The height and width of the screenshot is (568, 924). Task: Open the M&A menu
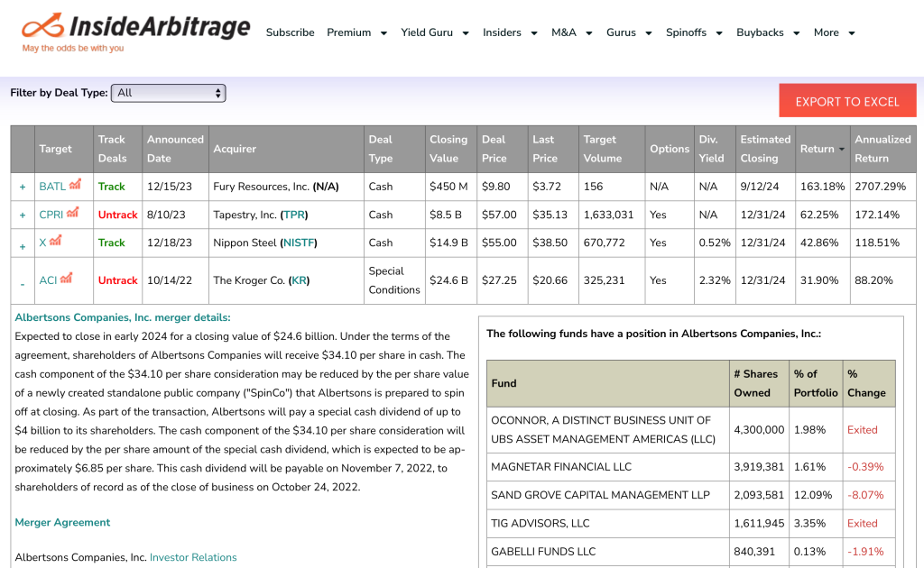click(x=571, y=33)
